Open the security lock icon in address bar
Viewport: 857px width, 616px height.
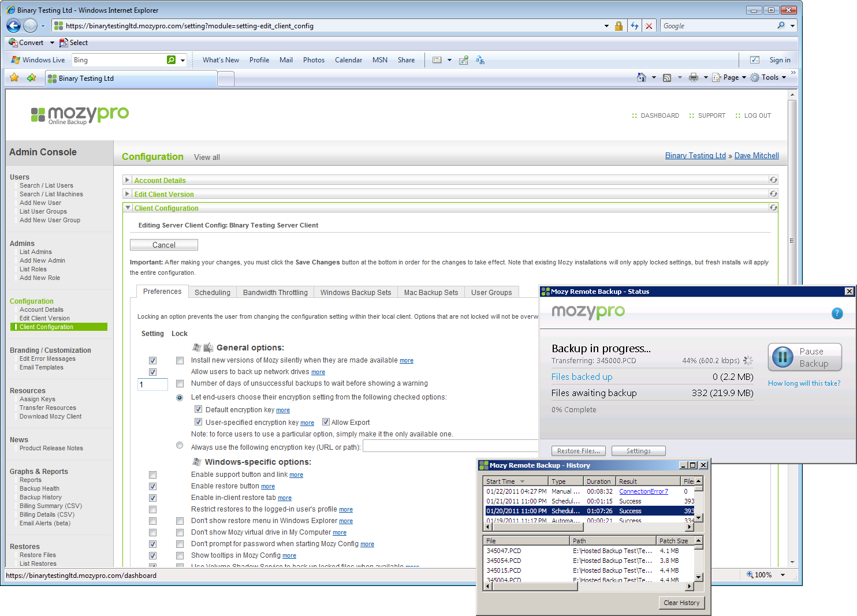pyautogui.click(x=618, y=26)
